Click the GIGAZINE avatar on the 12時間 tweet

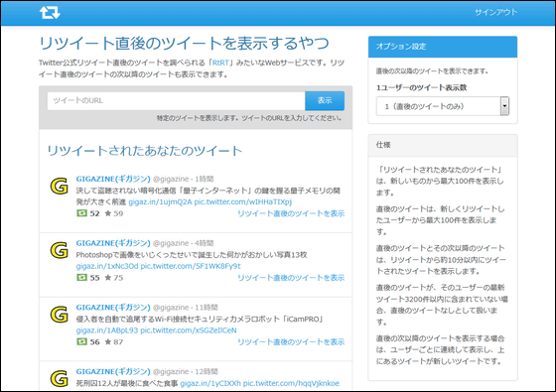coord(60,378)
